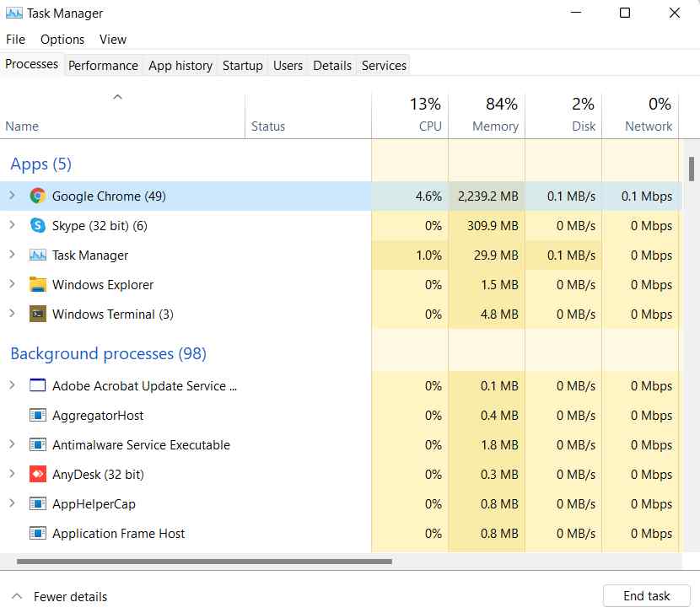Click Skype's 309.9 MB memory value
700x613 pixels.
493,225
